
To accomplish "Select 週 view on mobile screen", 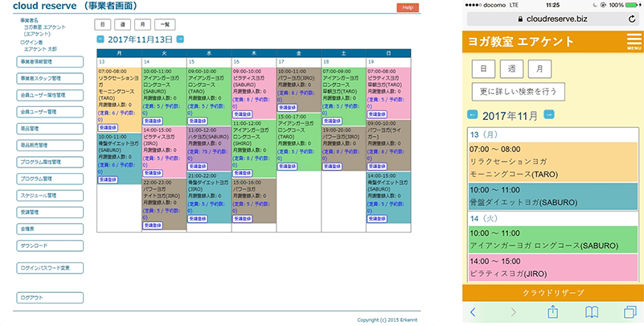I will pyautogui.click(x=511, y=69).
